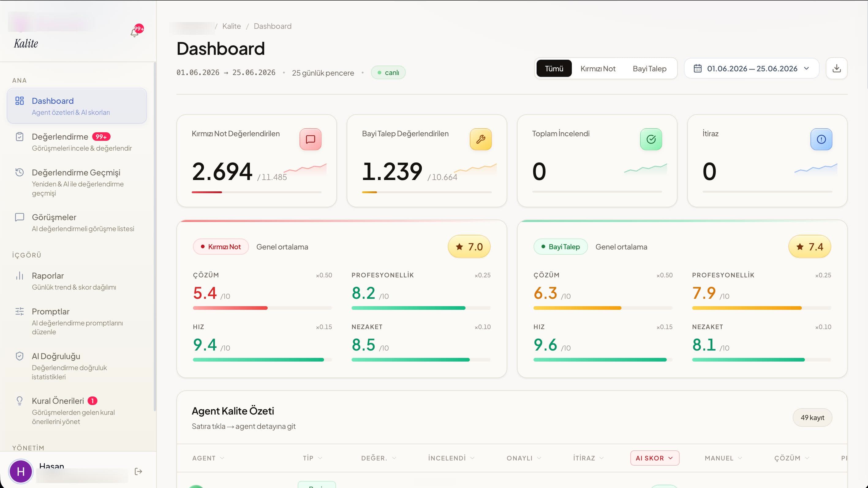Click the H user avatar
This screenshot has height=488, width=868.
[x=21, y=471]
